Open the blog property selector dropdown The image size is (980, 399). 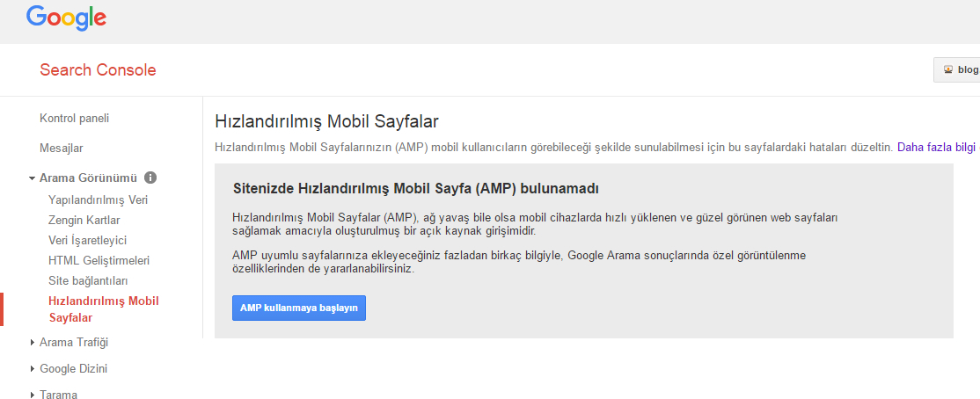coord(959,70)
